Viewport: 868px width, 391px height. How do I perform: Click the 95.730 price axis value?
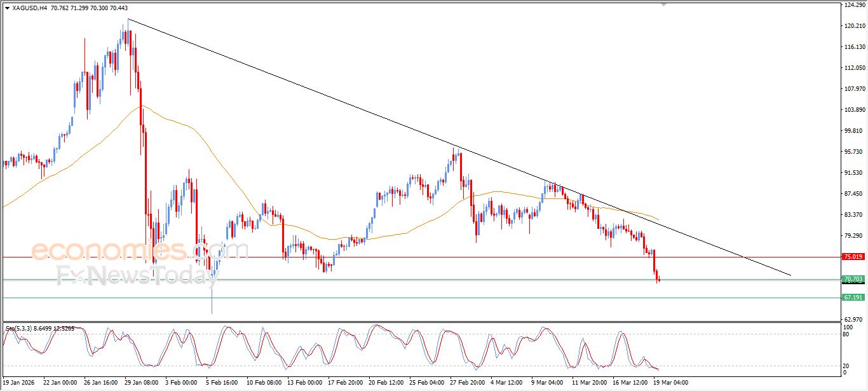855,152
